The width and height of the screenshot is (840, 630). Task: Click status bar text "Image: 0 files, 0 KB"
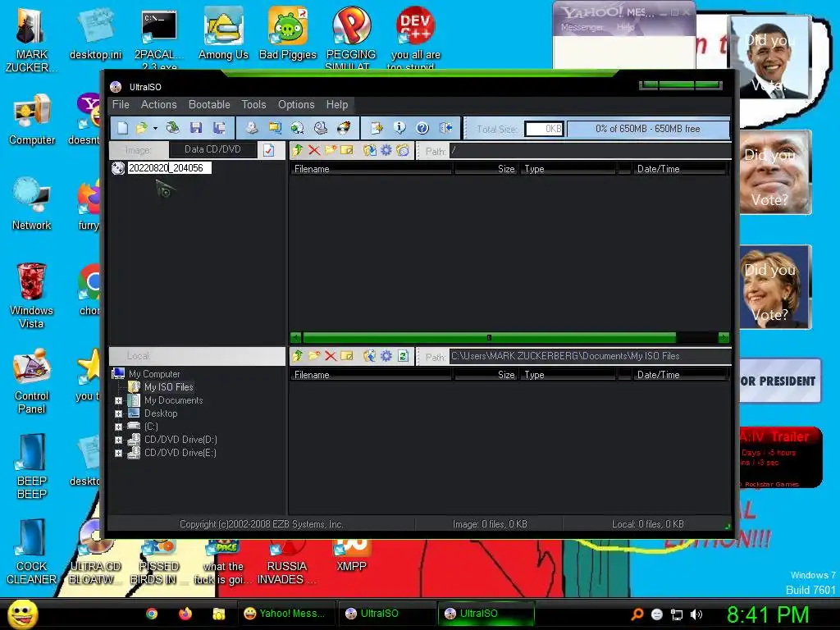point(490,524)
